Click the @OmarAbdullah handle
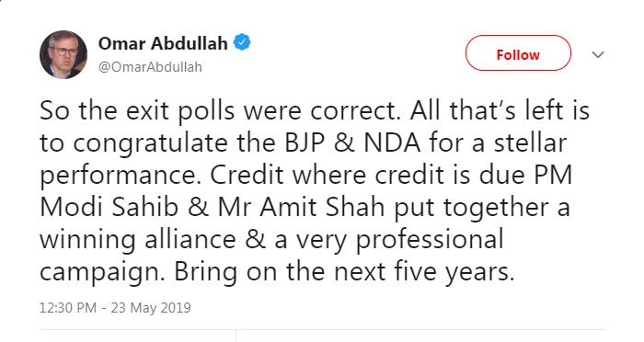This screenshot has height=342, width=644. pyautogui.click(x=150, y=67)
